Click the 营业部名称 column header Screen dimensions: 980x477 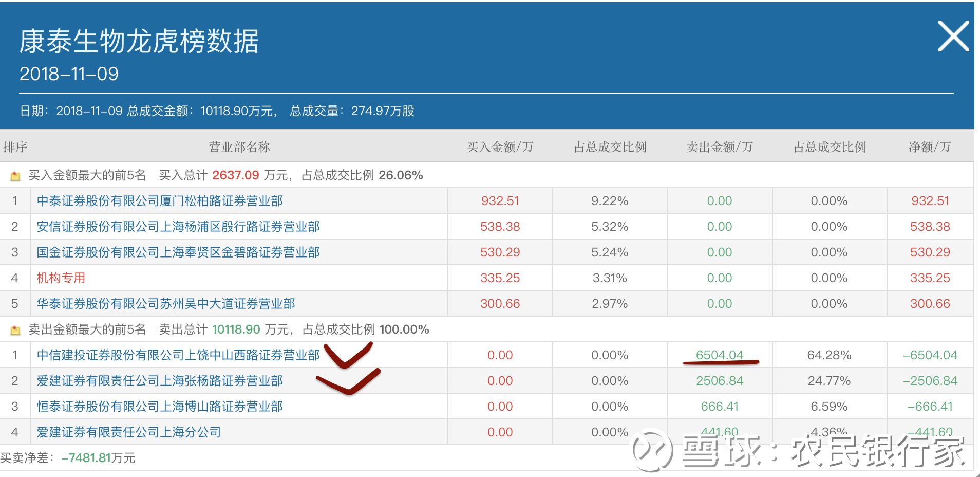pos(239,147)
